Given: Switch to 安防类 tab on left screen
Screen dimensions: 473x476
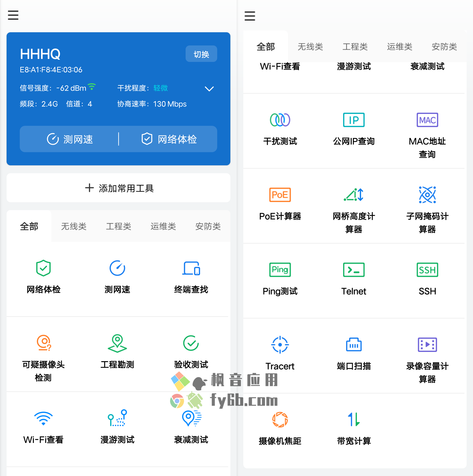Looking at the screenshot, I should click(208, 226).
